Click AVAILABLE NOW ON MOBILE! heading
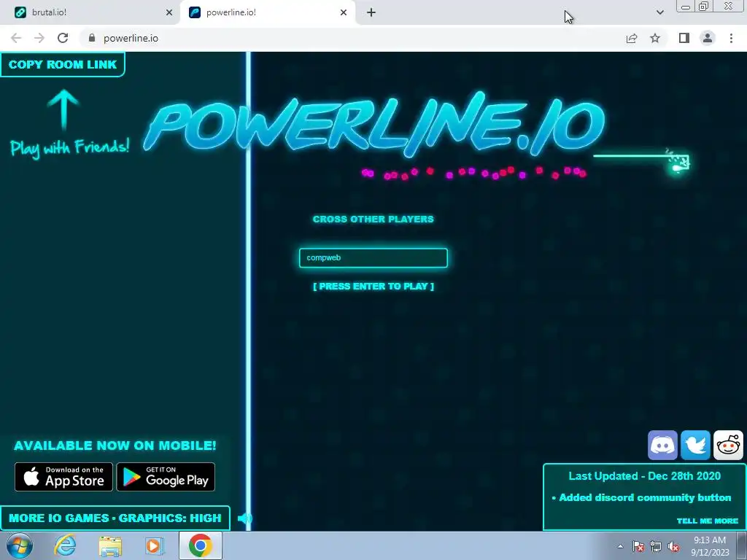Image resolution: width=747 pixels, height=560 pixels. click(x=115, y=446)
